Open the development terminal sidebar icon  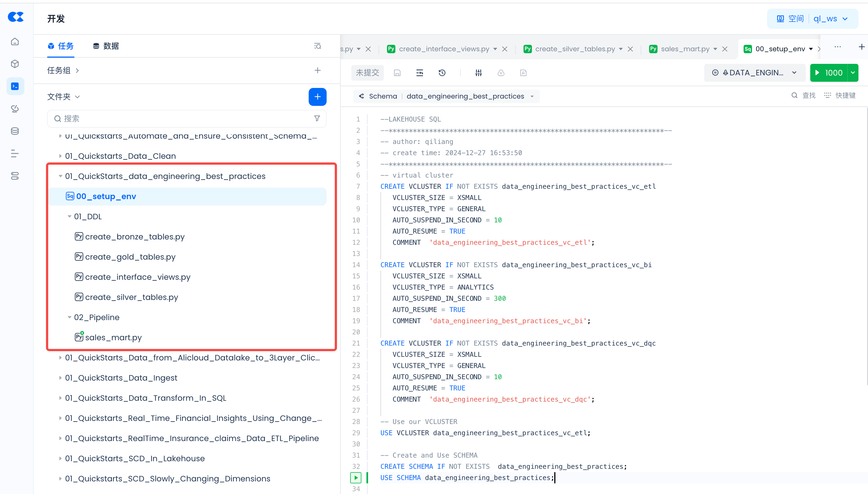click(x=15, y=87)
